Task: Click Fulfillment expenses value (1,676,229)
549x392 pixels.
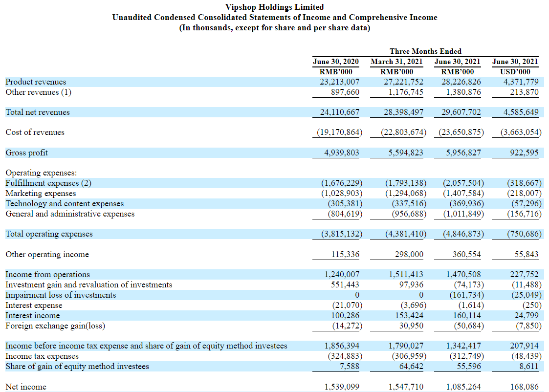Action: click(342, 183)
